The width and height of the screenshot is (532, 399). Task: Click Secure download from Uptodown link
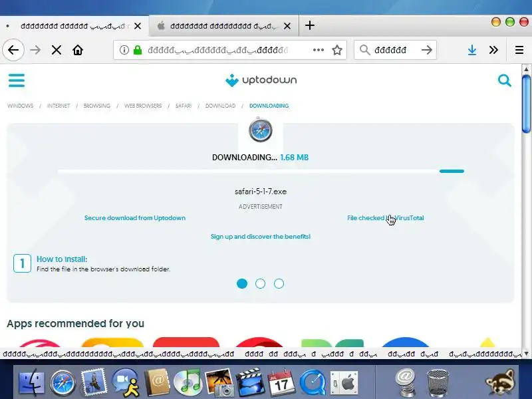[x=135, y=218]
